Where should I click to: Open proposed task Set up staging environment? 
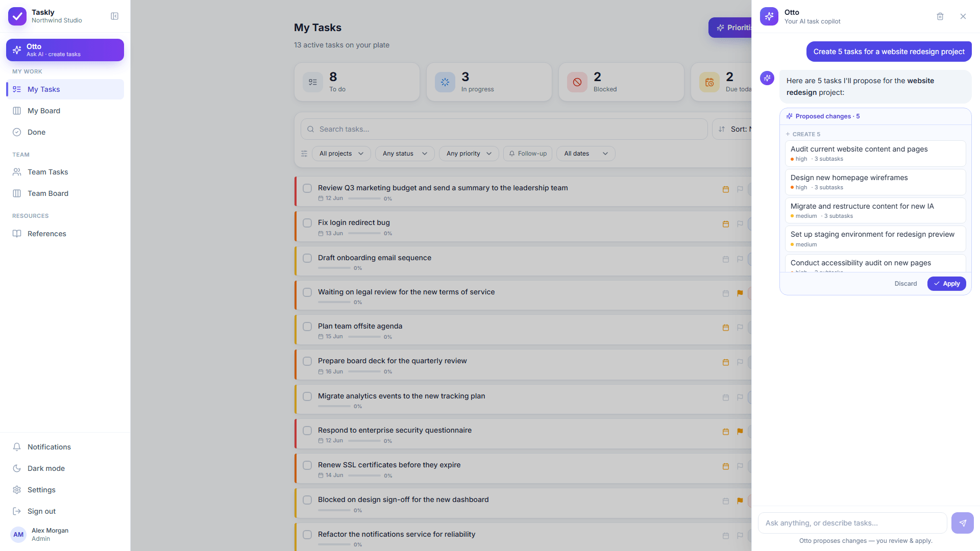pos(875,239)
